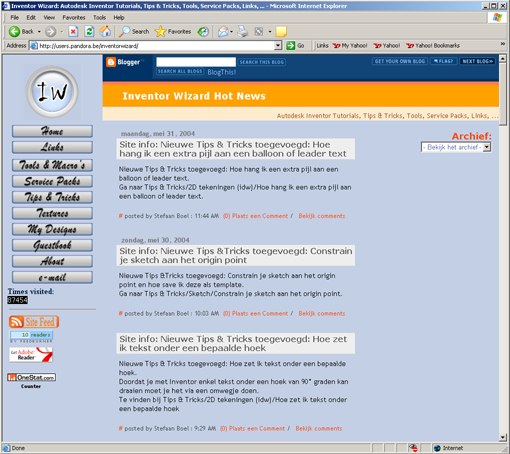Click the Blogger logo icon
The width and height of the screenshot is (510, 454).
tap(111, 62)
